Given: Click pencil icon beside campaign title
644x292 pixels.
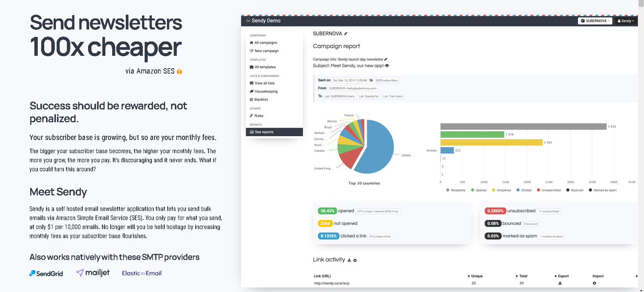Looking at the screenshot, I should coord(386,59).
